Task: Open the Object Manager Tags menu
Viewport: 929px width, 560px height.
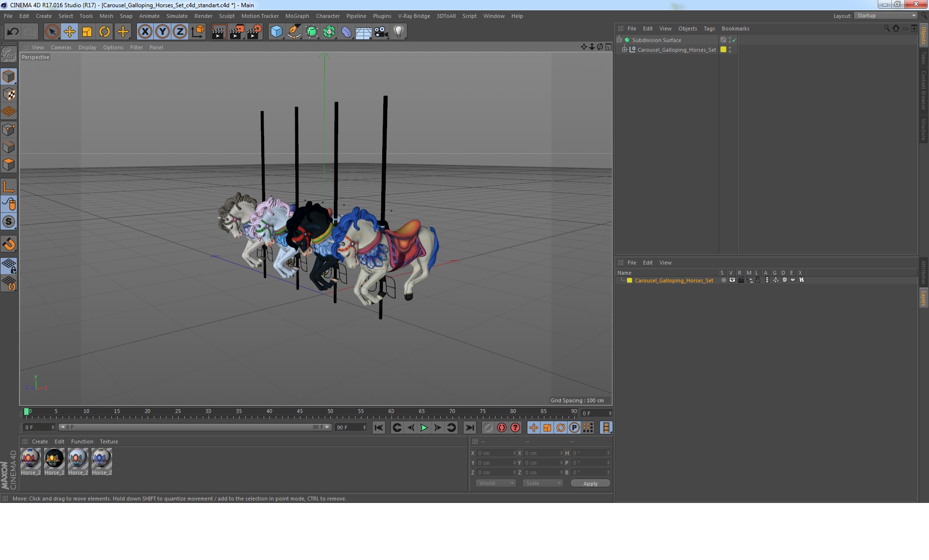Action: coord(709,29)
